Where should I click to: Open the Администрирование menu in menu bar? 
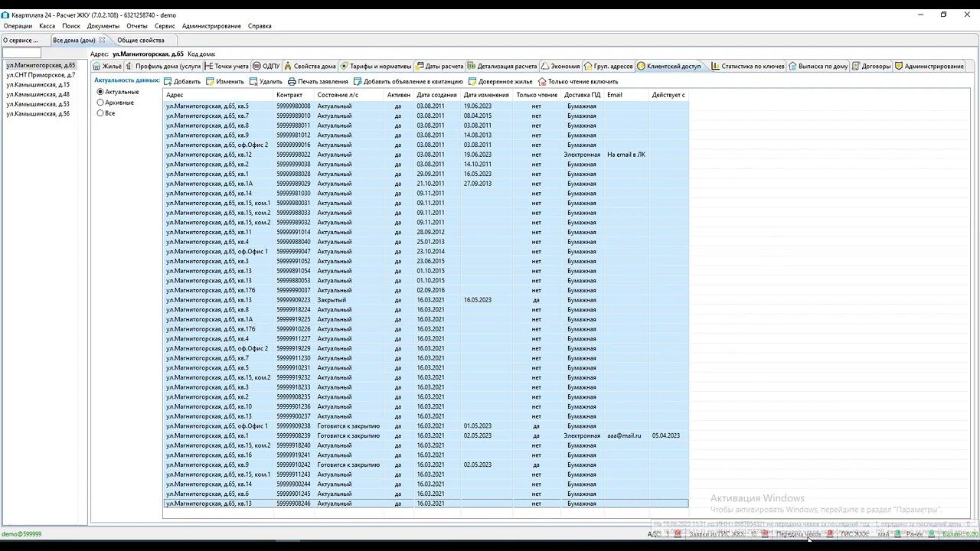click(x=211, y=26)
